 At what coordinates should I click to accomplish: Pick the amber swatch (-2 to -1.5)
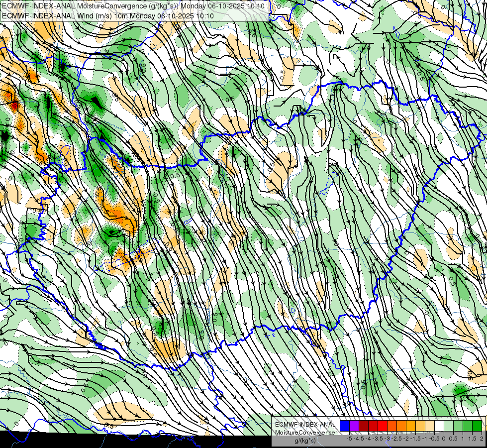coord(411,426)
